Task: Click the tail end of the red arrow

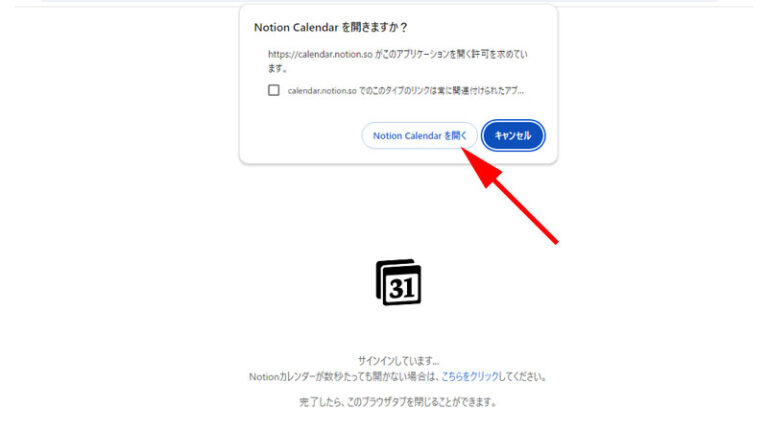Action: 553,240
